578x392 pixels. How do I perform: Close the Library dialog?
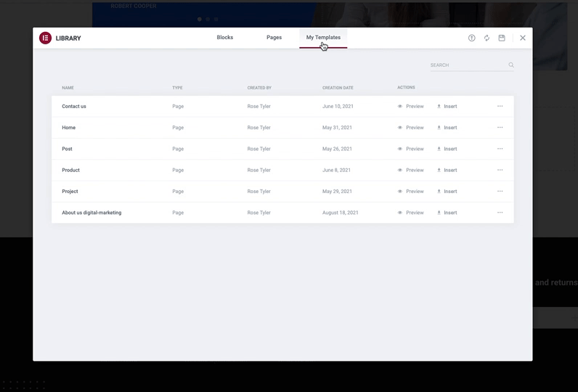[523, 38]
